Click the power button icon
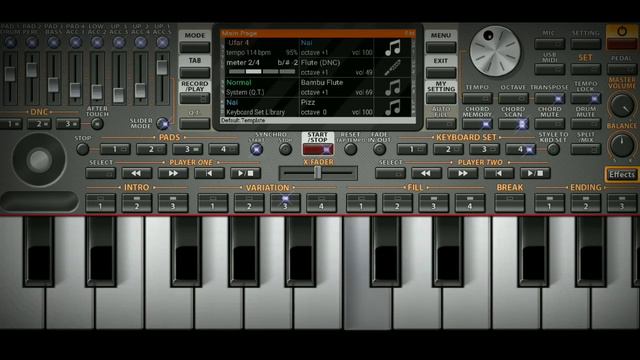This screenshot has height=360, width=640. [x=621, y=31]
